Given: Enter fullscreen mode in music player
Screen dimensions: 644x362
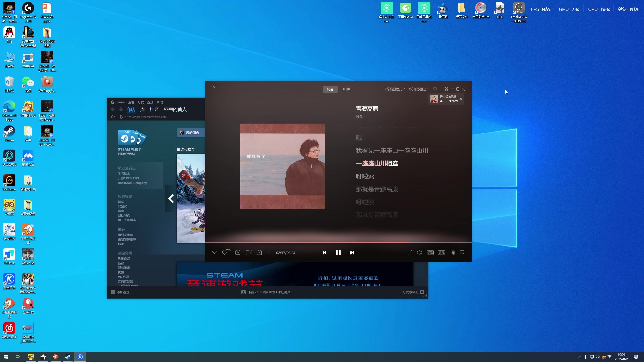Looking at the screenshot, I should tap(447, 89).
